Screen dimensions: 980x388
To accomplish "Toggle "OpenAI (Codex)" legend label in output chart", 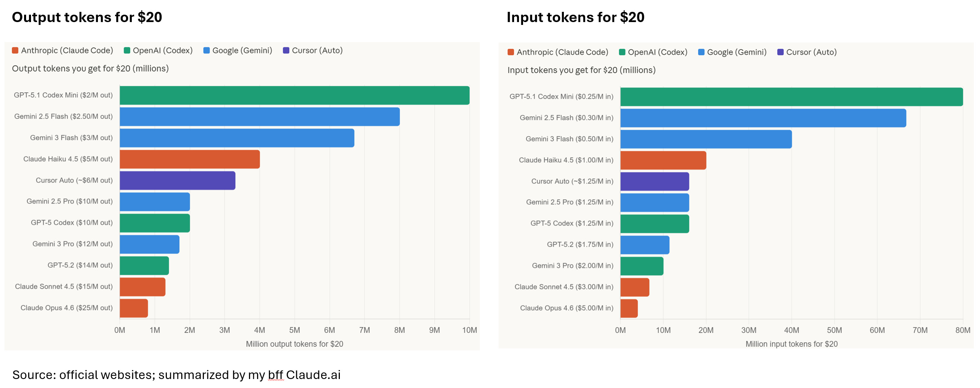I will point(162,51).
